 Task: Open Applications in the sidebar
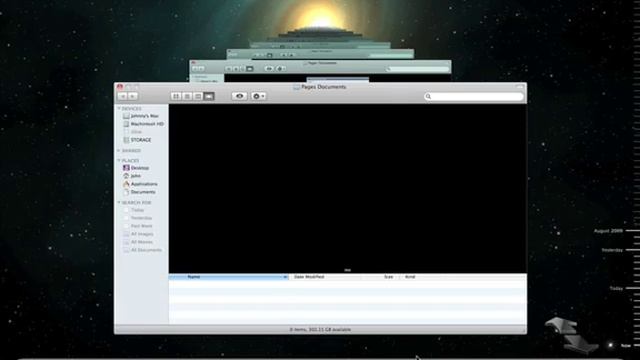pyautogui.click(x=140, y=184)
